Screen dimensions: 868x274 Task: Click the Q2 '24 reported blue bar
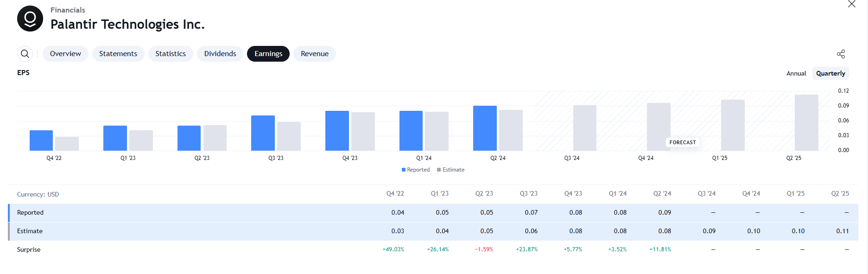pyautogui.click(x=485, y=128)
